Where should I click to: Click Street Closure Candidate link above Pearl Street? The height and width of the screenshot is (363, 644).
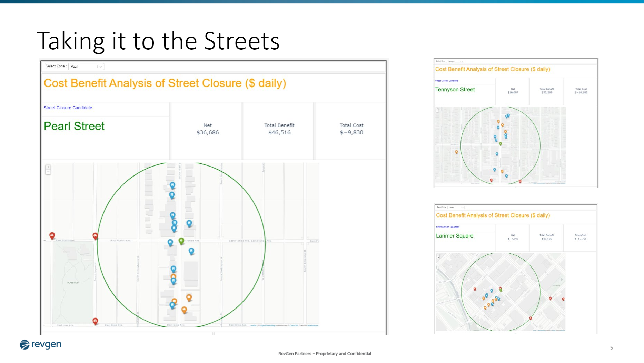click(x=68, y=108)
